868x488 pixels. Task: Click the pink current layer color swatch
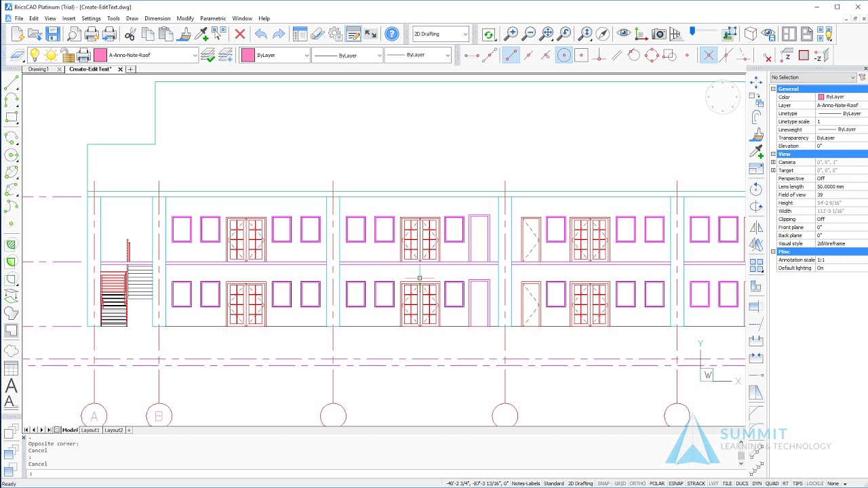coord(100,55)
